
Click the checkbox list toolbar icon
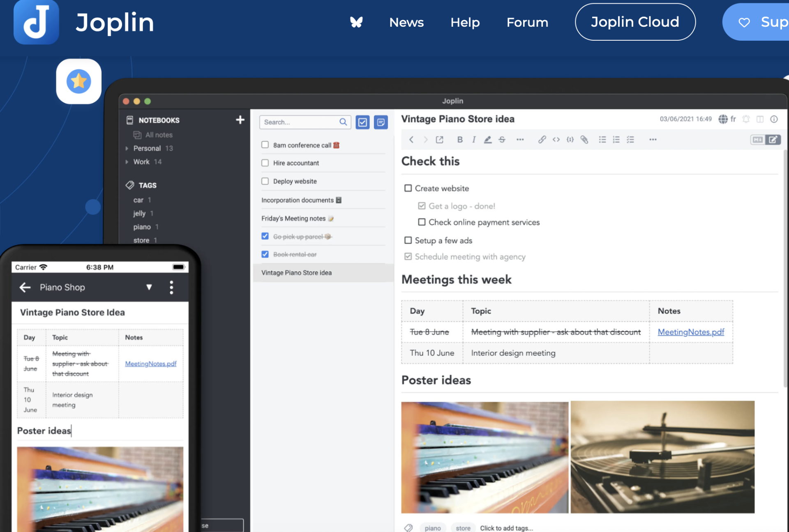coord(630,140)
